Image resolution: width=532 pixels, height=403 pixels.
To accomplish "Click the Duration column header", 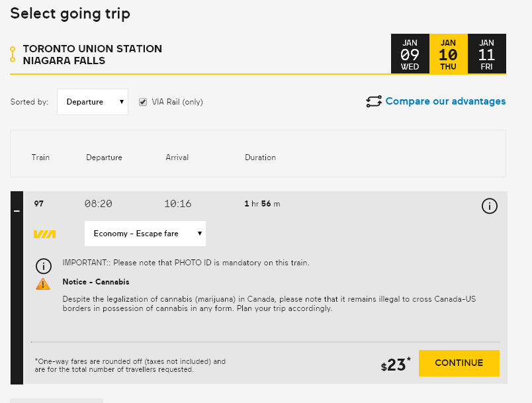I will (x=260, y=157).
